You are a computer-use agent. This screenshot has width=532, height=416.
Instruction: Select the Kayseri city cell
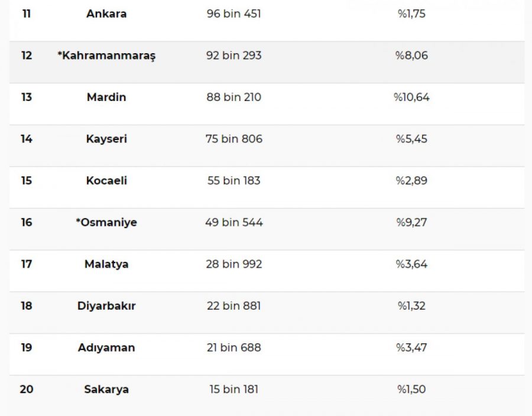[106, 139]
